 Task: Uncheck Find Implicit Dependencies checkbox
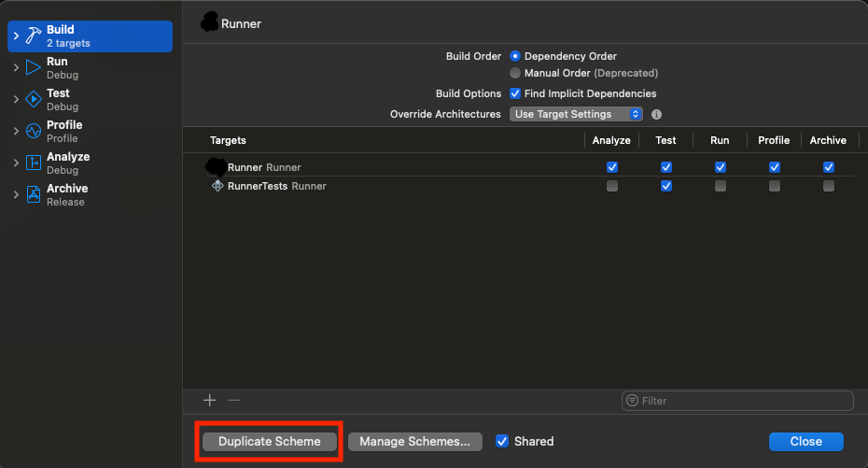pyautogui.click(x=515, y=93)
